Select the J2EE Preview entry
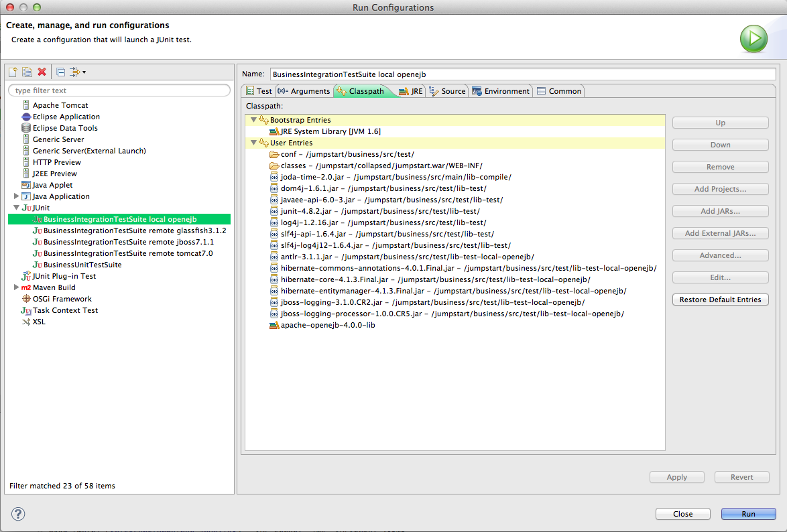 click(x=49, y=174)
